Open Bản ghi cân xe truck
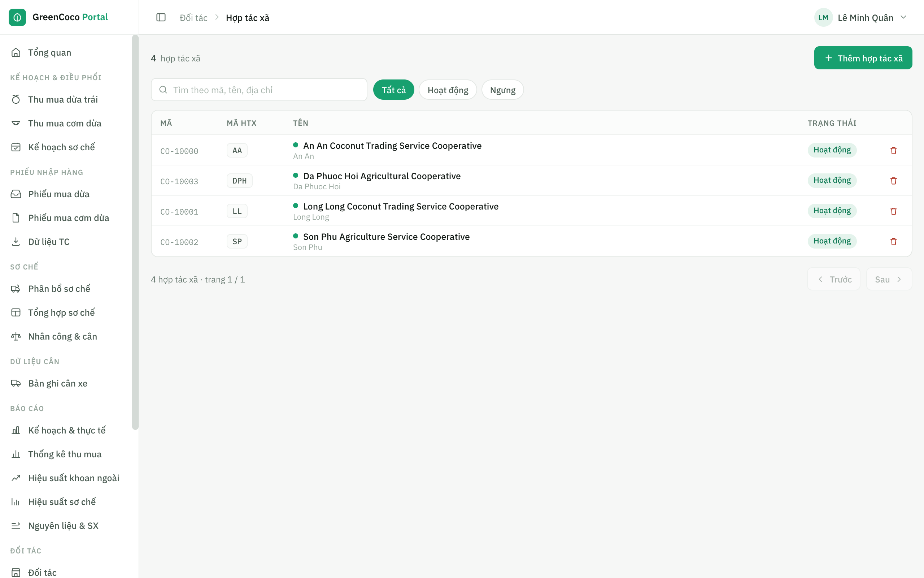Image resolution: width=924 pixels, height=578 pixels. pos(66,383)
